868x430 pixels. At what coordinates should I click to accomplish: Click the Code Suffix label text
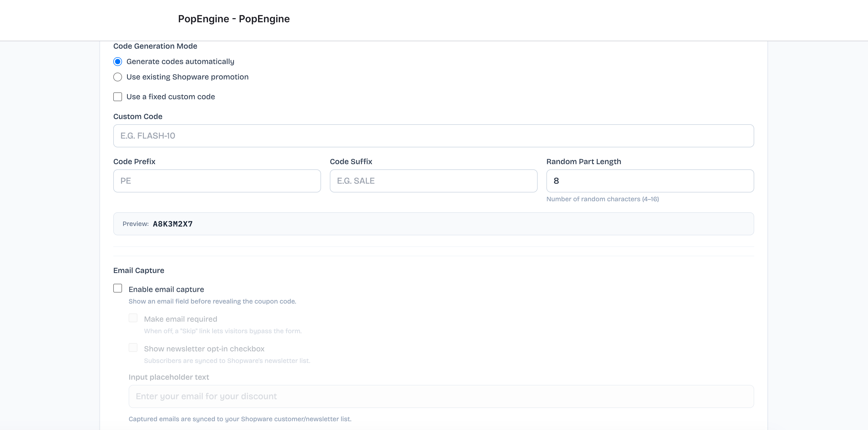pyautogui.click(x=351, y=162)
